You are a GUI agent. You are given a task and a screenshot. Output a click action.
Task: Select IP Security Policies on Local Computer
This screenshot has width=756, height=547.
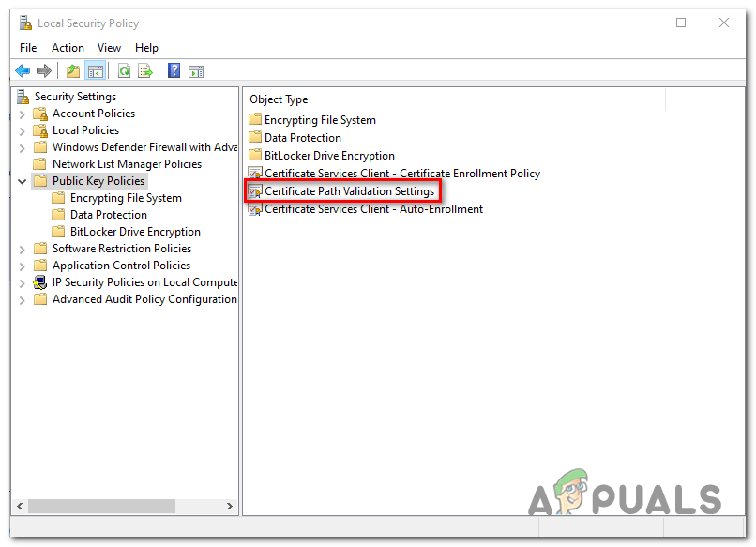pos(144,282)
